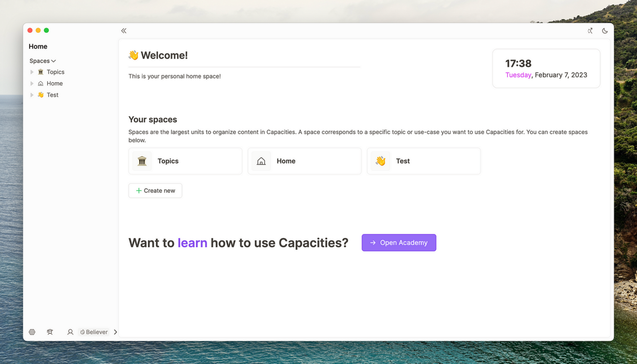Click the learn link in the heading
Screen dimensions: 637x364
(192, 242)
